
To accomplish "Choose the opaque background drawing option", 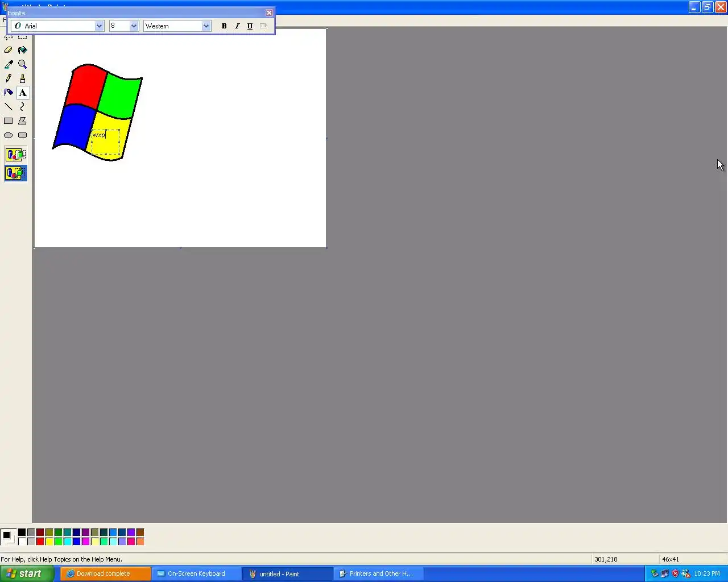I will [16, 155].
